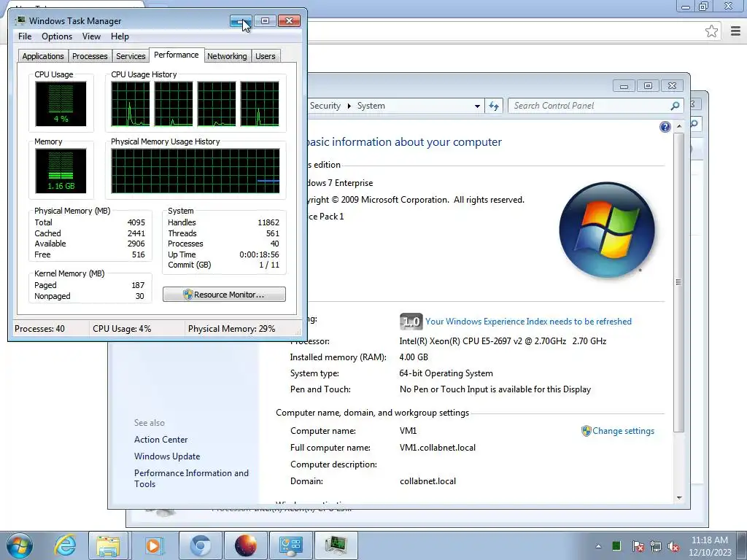Open the Windows Start menu orb

[x=20, y=545]
